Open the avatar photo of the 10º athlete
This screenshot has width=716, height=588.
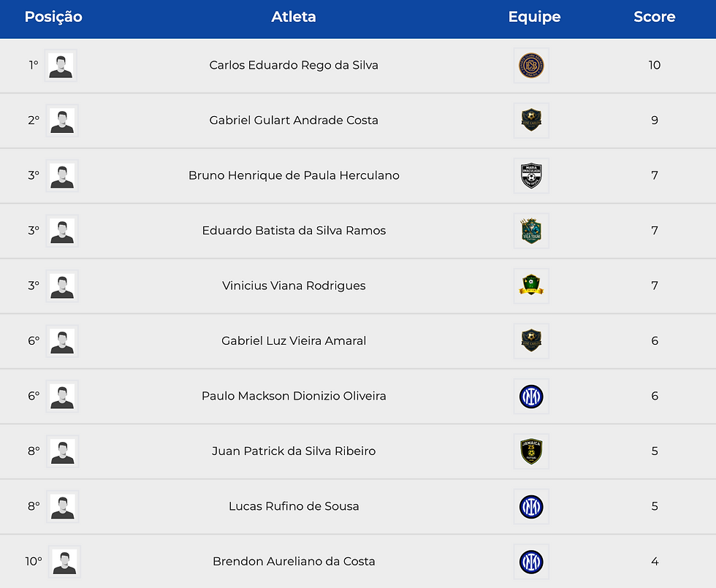point(64,562)
